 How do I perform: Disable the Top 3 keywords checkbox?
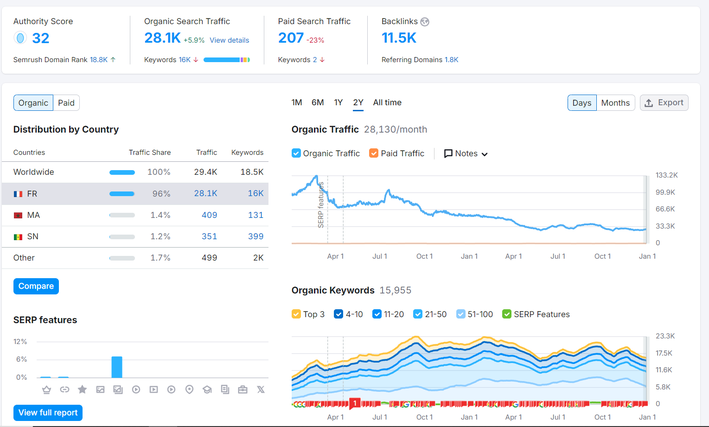click(x=296, y=314)
